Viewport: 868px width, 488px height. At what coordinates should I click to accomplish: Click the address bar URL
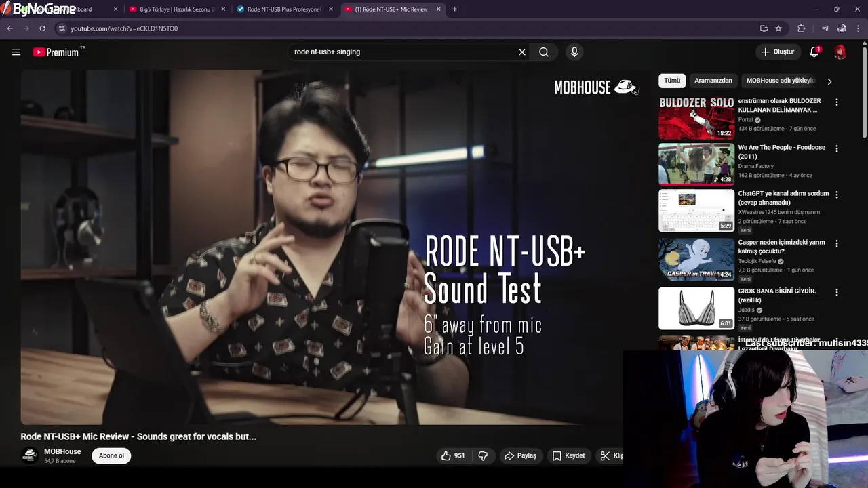(124, 28)
